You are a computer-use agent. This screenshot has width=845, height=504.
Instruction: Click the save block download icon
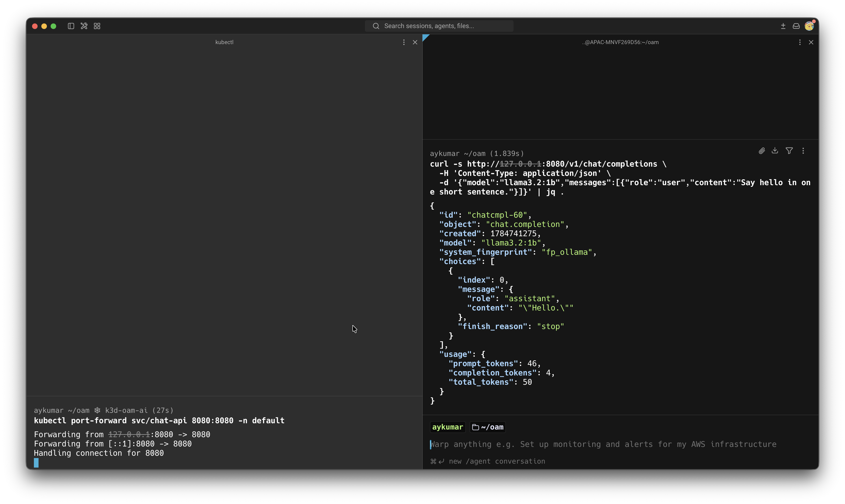point(775,150)
